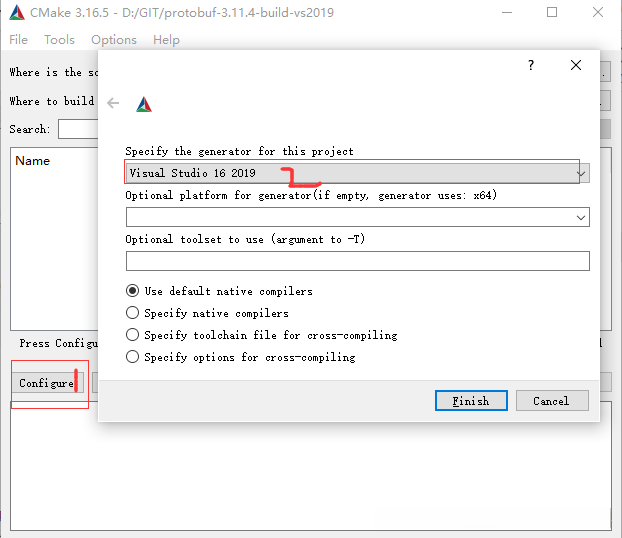Close the CMake main window

[x=598, y=12]
